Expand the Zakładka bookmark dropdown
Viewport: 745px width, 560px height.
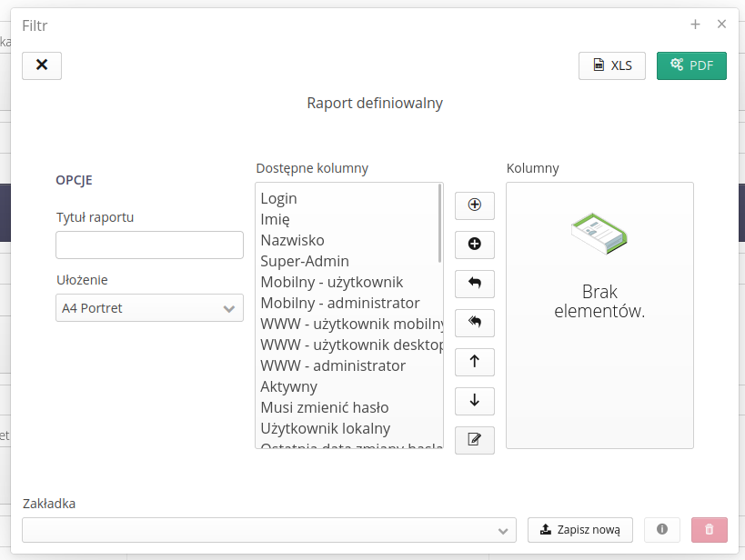coord(268,530)
